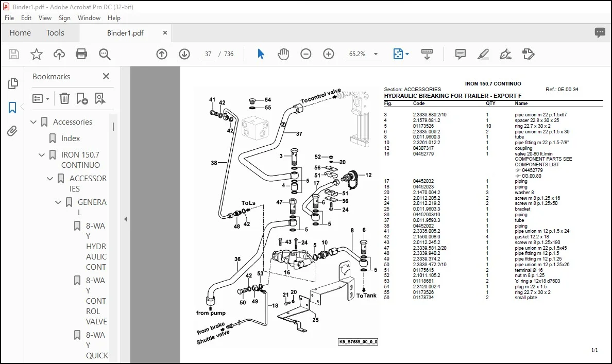Screen dimensions: 612x364
Task: Click the Zoom in plus button
Action: tap(329, 54)
